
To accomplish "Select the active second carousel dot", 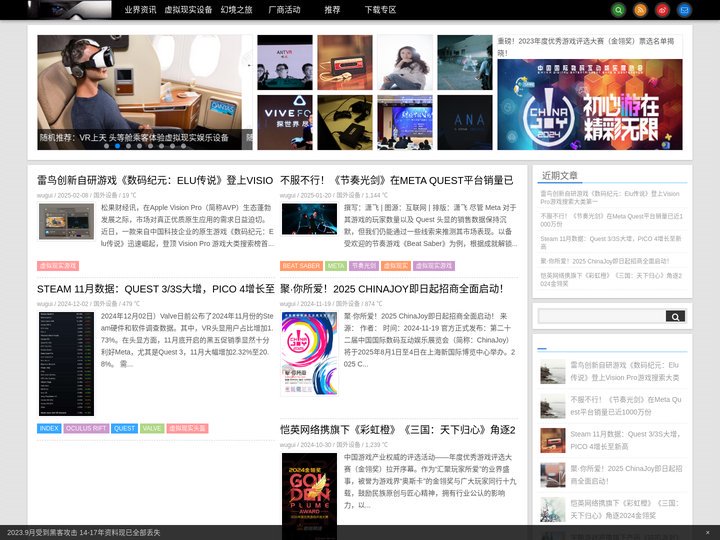I will [x=118, y=146].
